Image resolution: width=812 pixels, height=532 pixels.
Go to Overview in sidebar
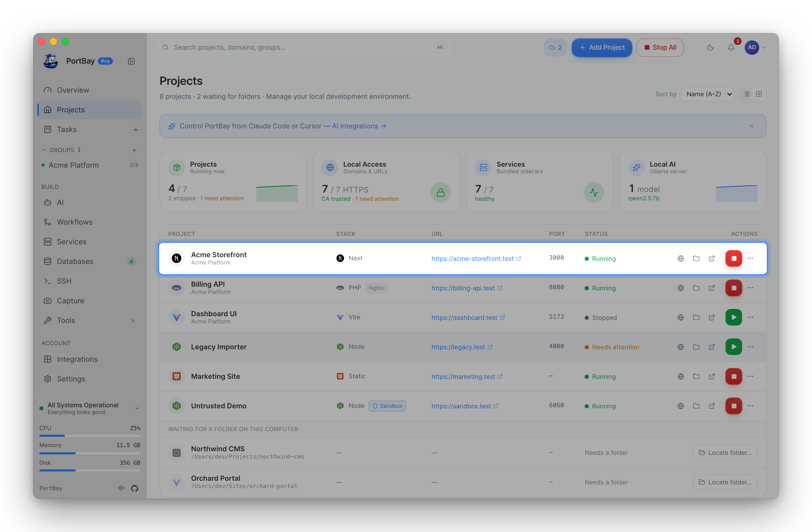coord(89,90)
